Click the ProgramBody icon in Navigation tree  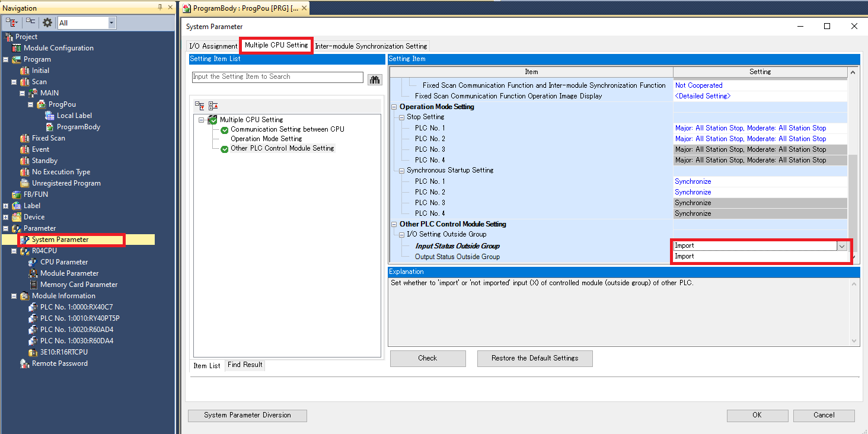[x=50, y=127]
